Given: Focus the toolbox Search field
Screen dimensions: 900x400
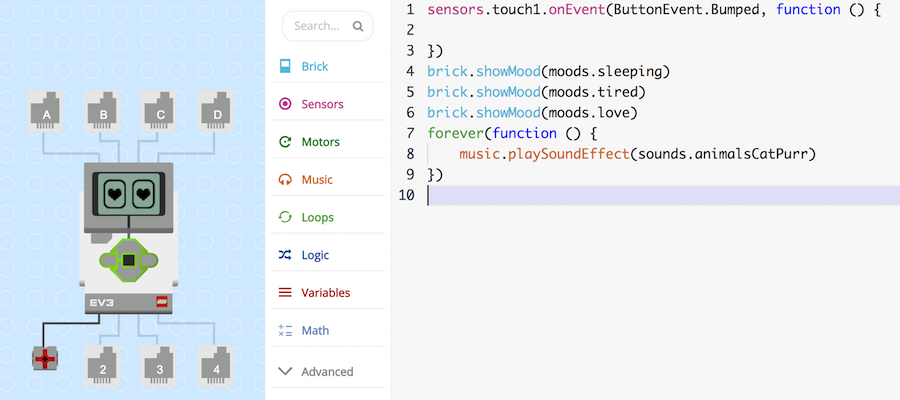Looking at the screenshot, I should 327,26.
